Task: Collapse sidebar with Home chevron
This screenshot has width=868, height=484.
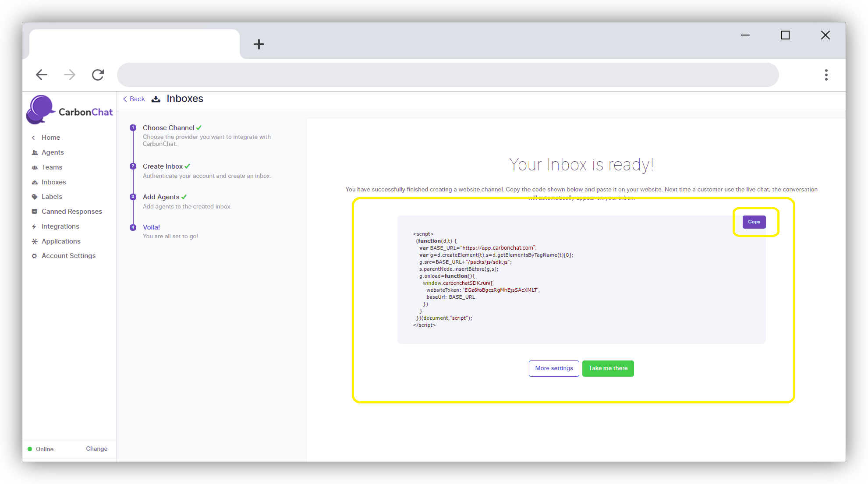Action: (33, 138)
